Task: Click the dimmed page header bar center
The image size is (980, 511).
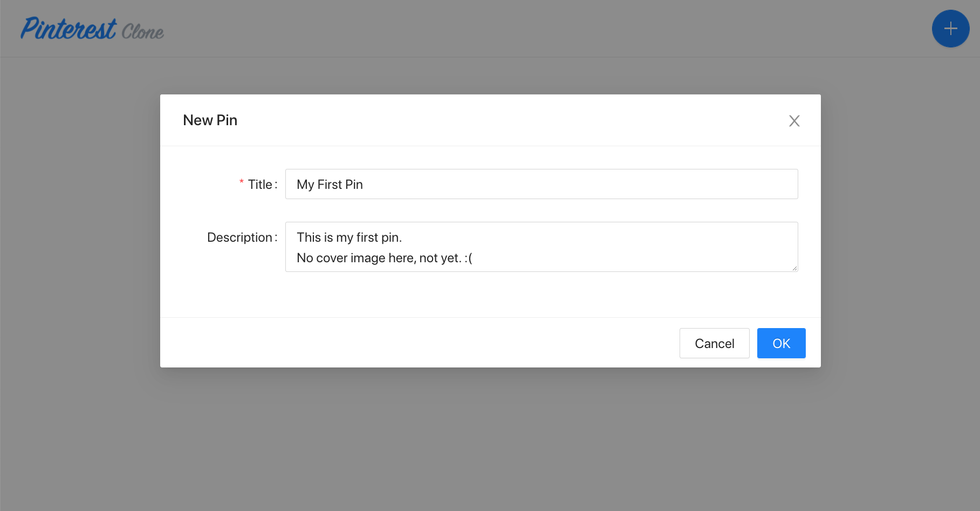Action: point(490,29)
